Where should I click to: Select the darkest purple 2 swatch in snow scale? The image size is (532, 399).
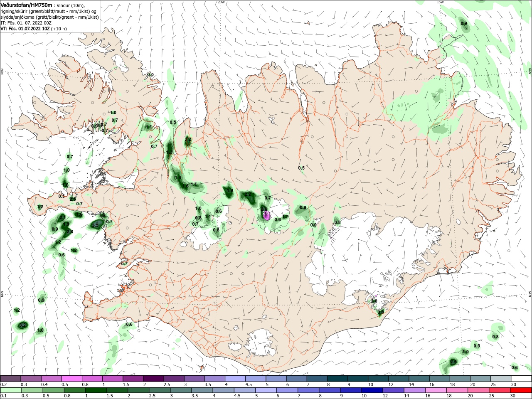click(153, 379)
